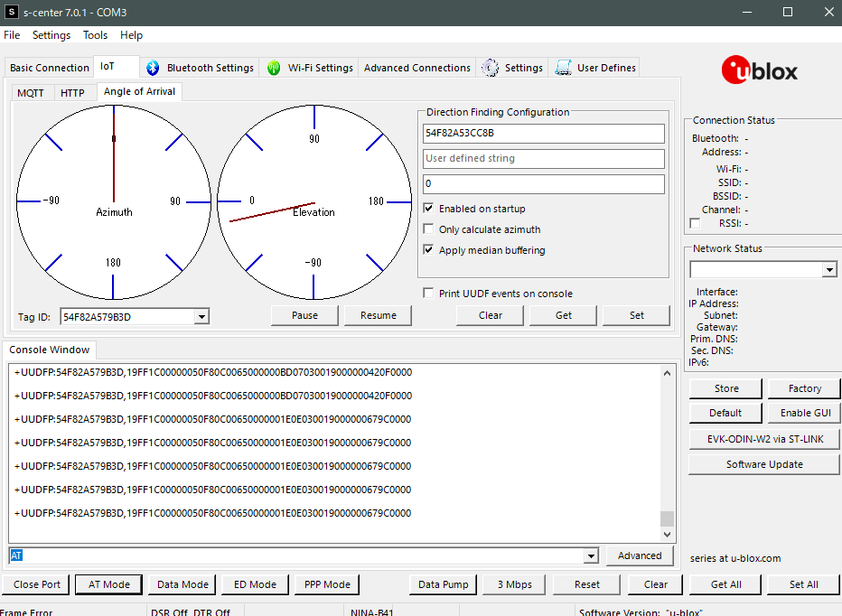This screenshot has height=616, width=842.
Task: Click the console scrollbar thumb
Action: click(x=667, y=518)
